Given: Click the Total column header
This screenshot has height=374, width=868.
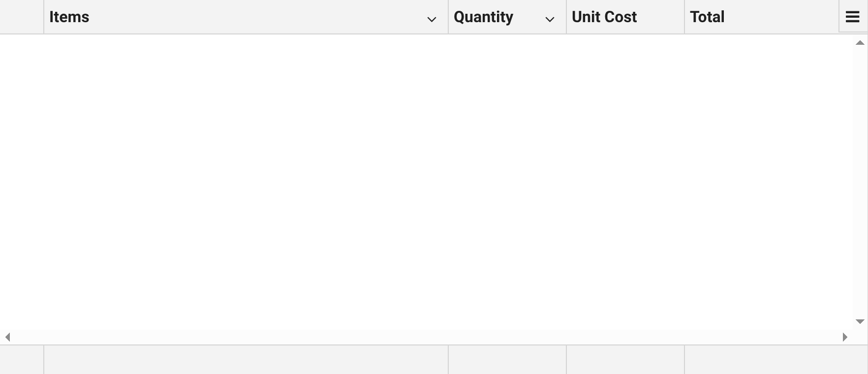Looking at the screenshot, I should point(707,16).
